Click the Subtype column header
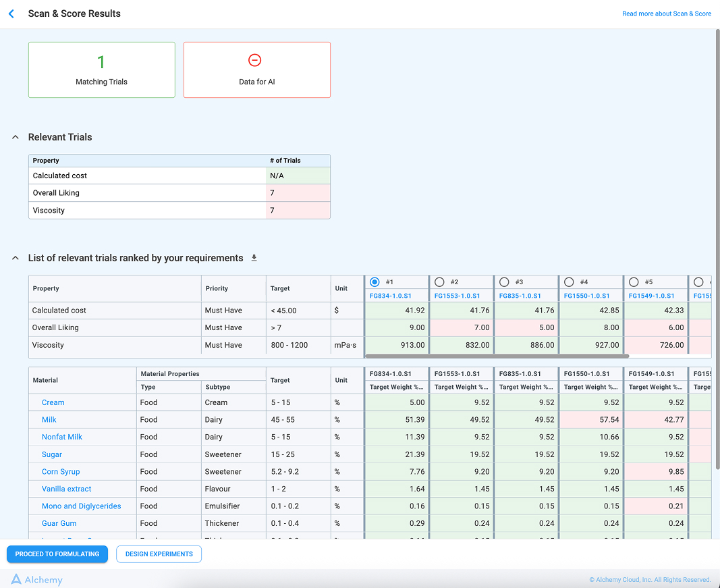The image size is (720, 588). 233,387
